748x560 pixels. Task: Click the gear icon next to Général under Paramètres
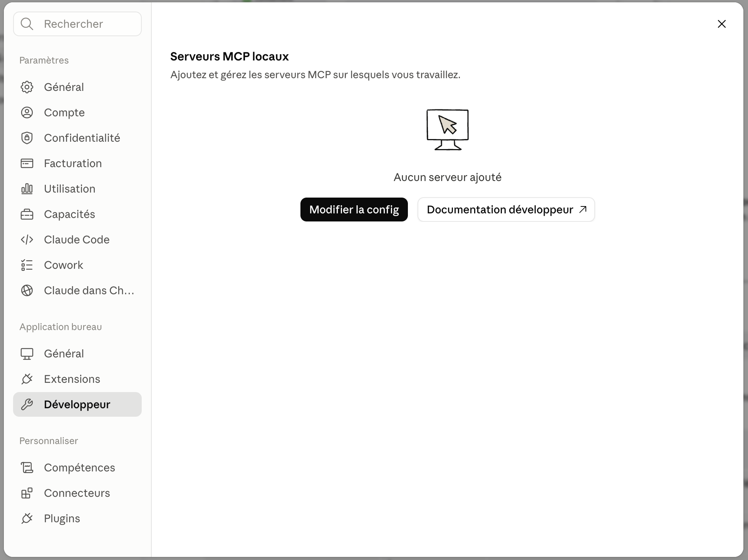27,87
